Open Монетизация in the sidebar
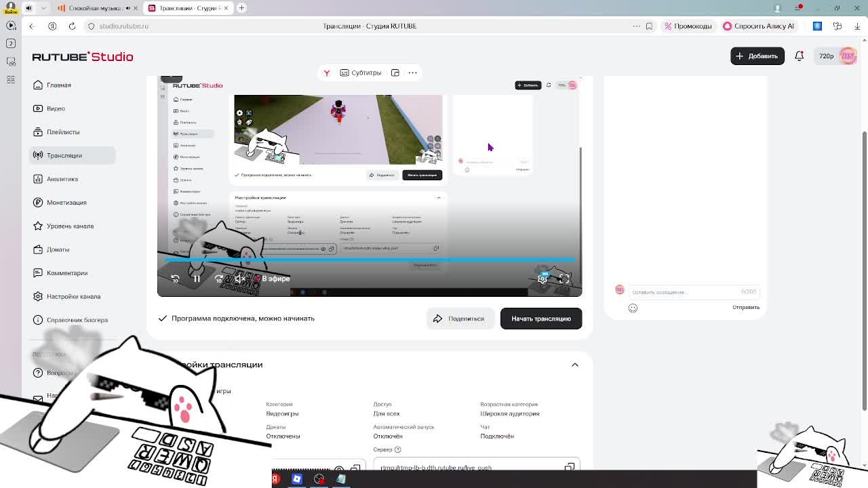Screen dimensions: 868x488 click(x=72, y=203)
